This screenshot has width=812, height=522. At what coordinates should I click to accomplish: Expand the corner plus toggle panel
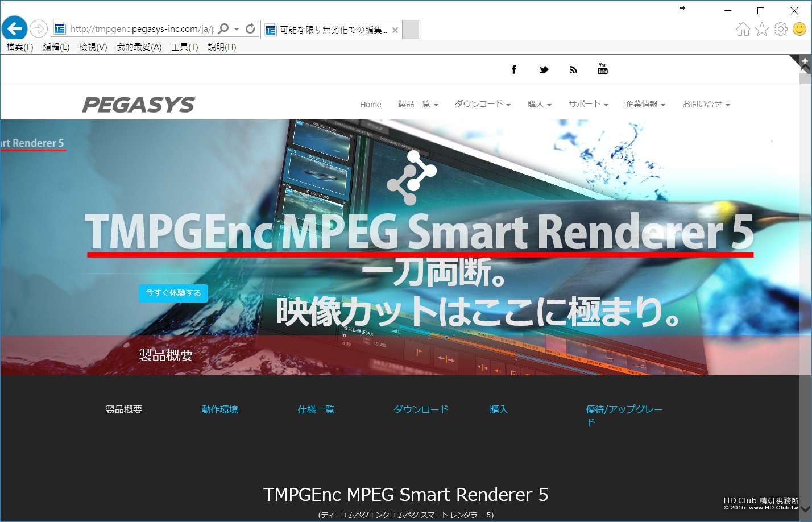tap(804, 61)
